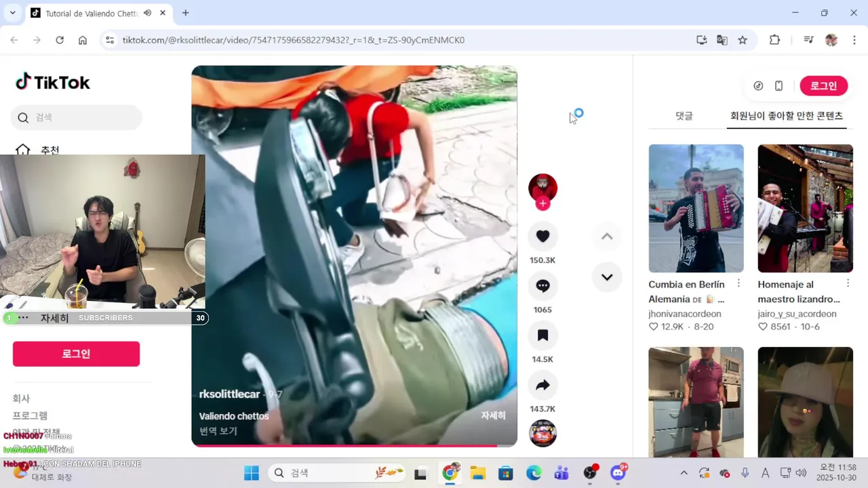
Task: Follow creator with red plus badge
Action: tap(542, 203)
